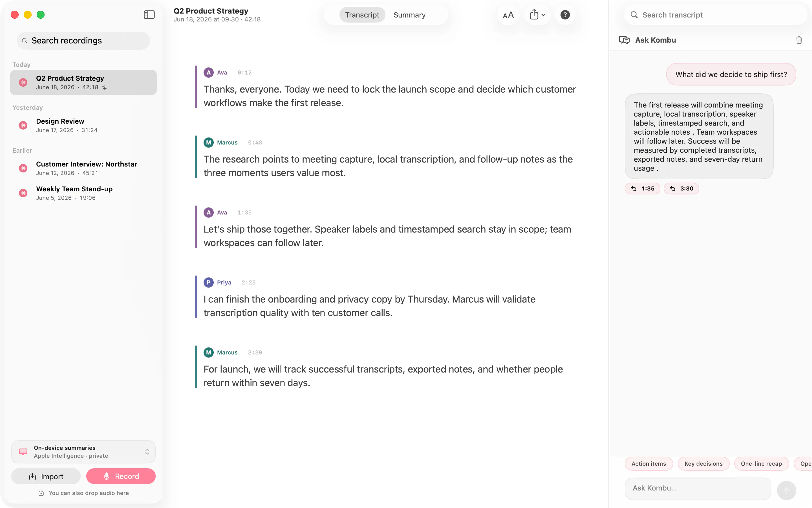Click Ava's 'Let's ship those together' line
Viewport: 812px width, 508px height.
click(387, 236)
